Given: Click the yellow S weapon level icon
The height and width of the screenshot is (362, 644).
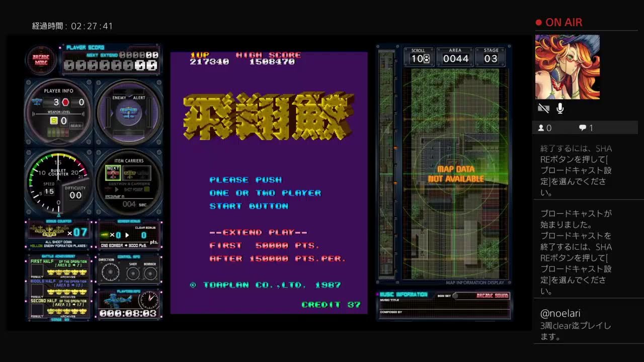Looking at the screenshot, I should [53, 121].
